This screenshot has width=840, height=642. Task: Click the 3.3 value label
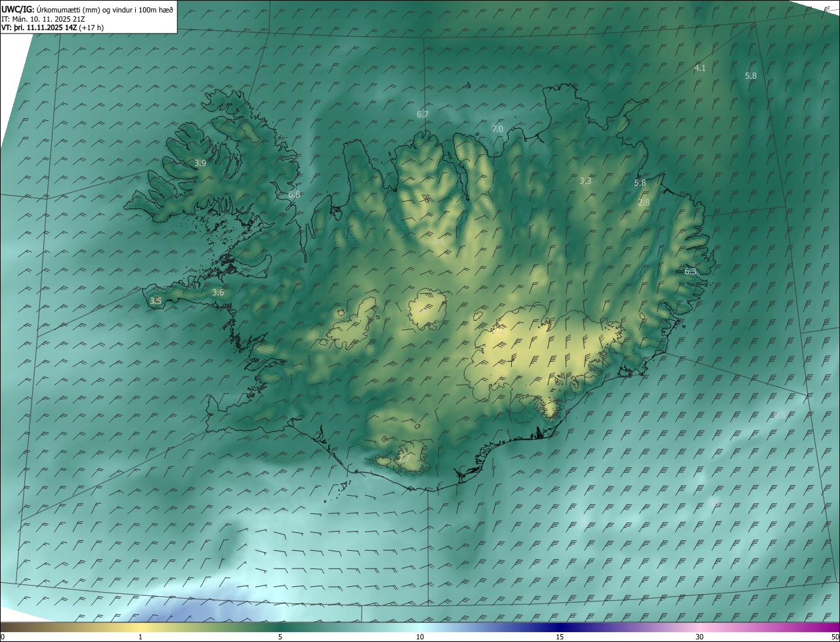pyautogui.click(x=585, y=181)
